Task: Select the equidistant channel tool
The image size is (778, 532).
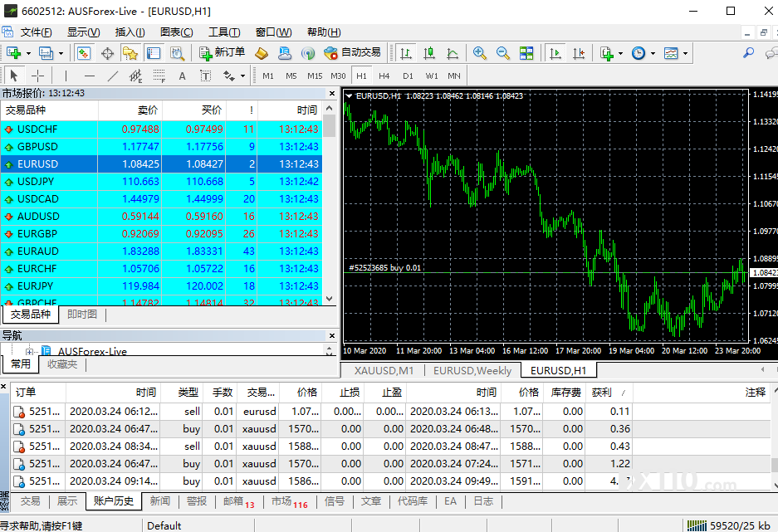Action: (x=135, y=76)
